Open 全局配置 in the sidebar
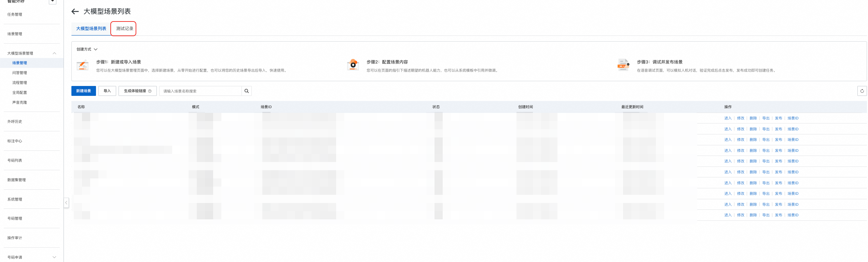The width and height of the screenshot is (868, 262). [x=19, y=92]
